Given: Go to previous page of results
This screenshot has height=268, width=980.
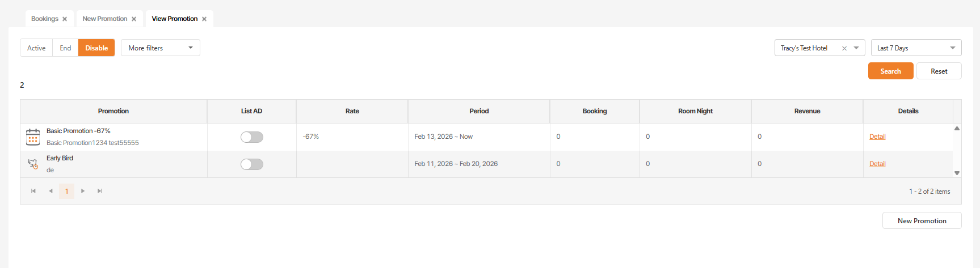Looking at the screenshot, I should 51,191.
